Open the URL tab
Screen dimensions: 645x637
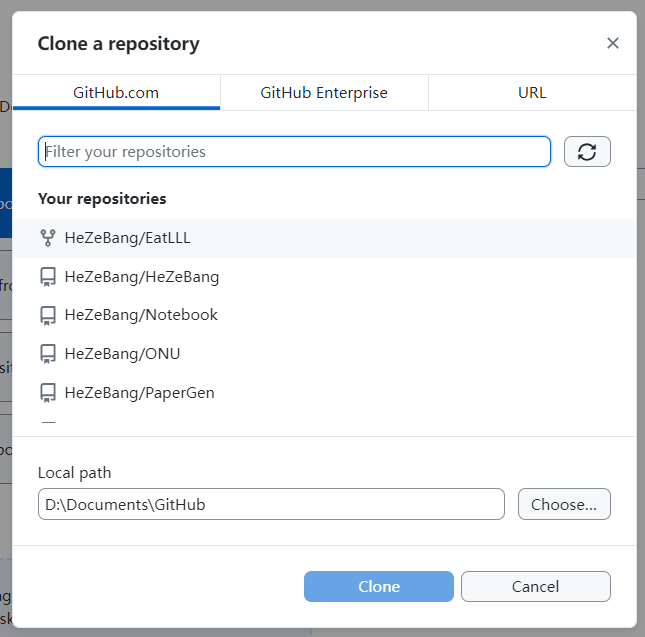click(532, 93)
